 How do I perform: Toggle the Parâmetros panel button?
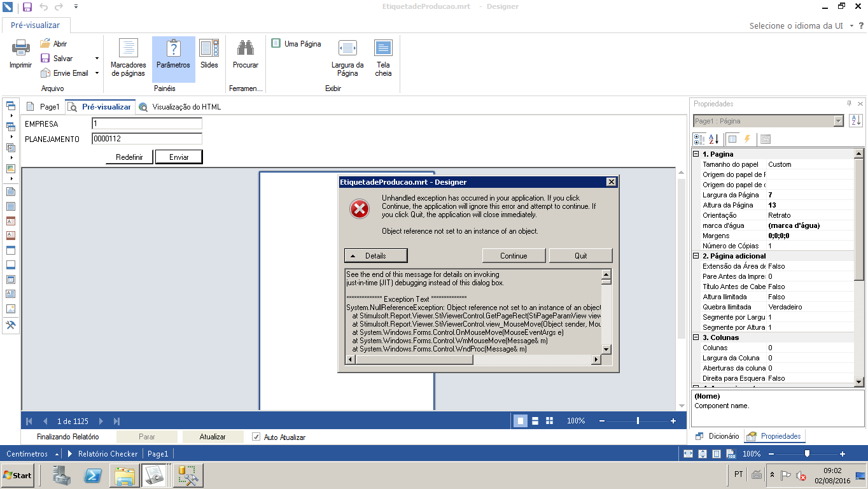coord(173,58)
